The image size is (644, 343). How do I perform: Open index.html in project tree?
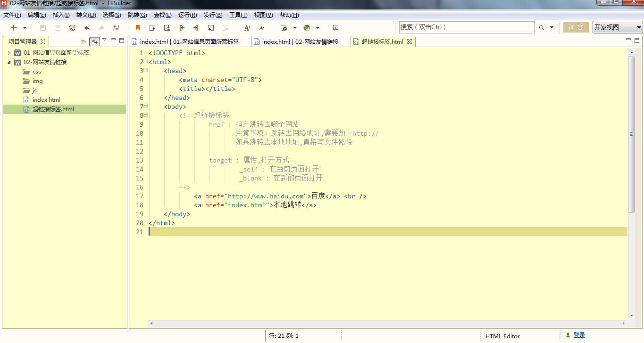pyautogui.click(x=46, y=100)
